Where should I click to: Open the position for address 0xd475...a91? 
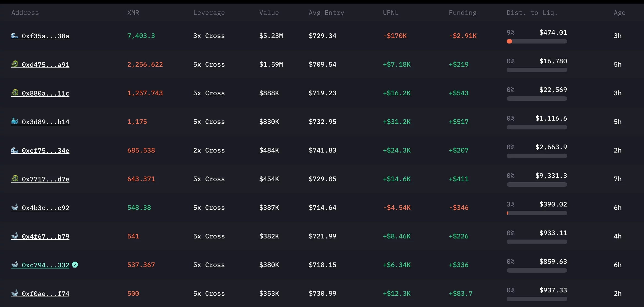click(45, 64)
